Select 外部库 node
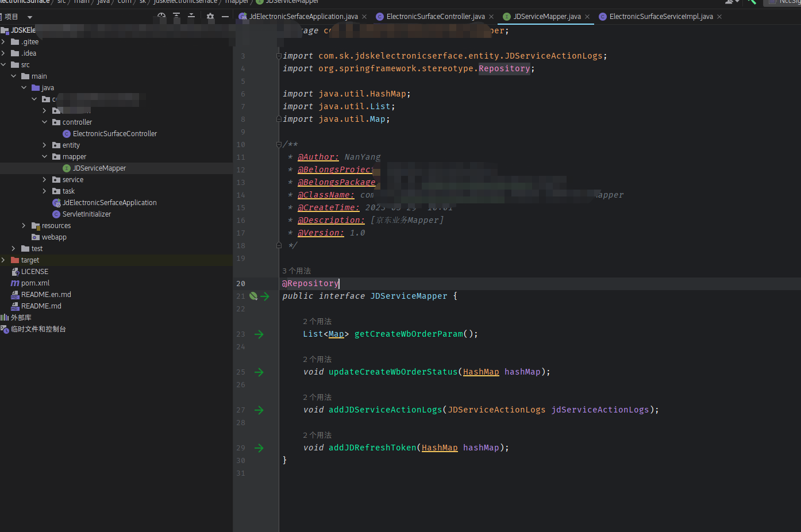This screenshot has width=801, height=532. tap(21, 318)
